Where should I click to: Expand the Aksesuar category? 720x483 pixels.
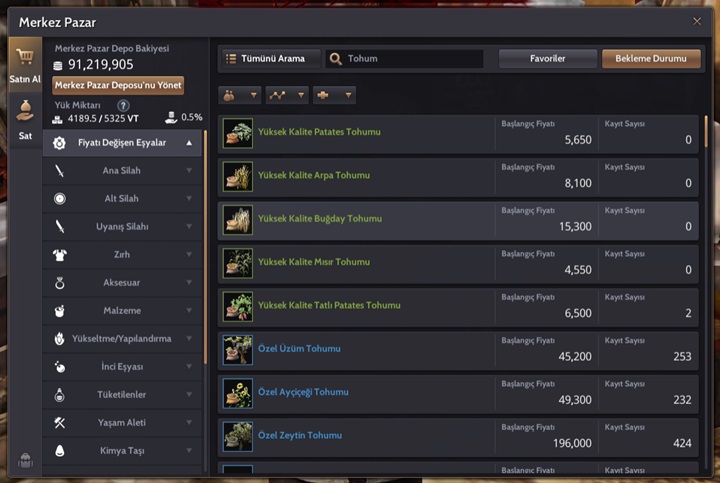(122, 283)
